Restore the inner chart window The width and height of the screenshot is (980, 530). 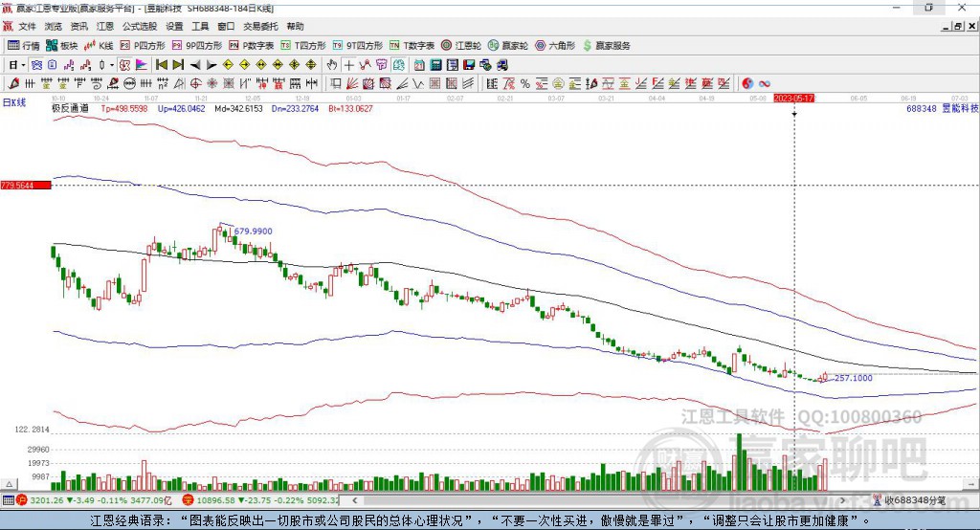(x=958, y=26)
